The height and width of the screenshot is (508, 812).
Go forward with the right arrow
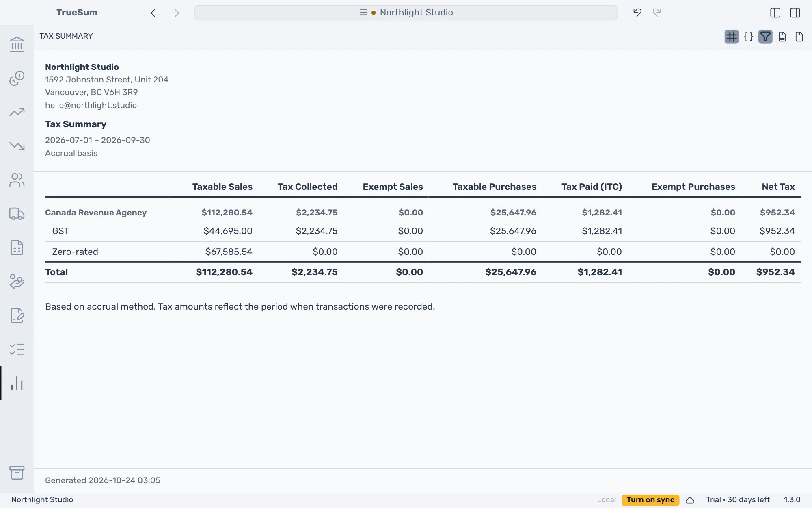175,13
